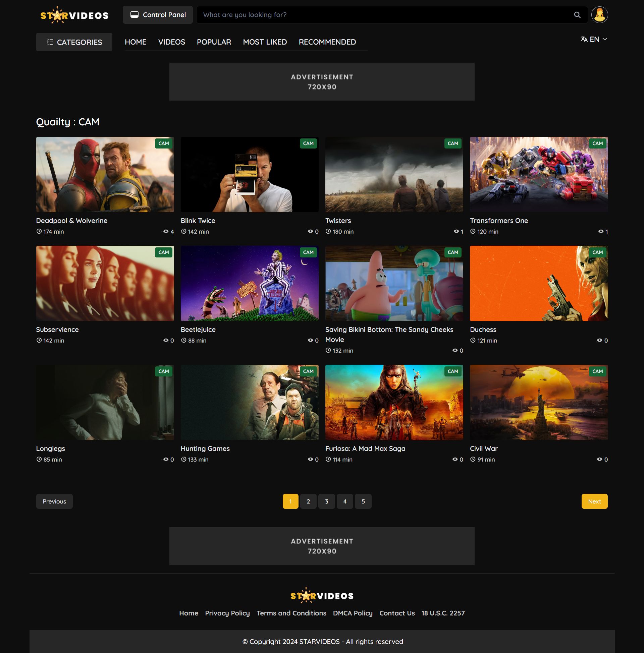Click the StarVideos logo in header

coord(74,15)
